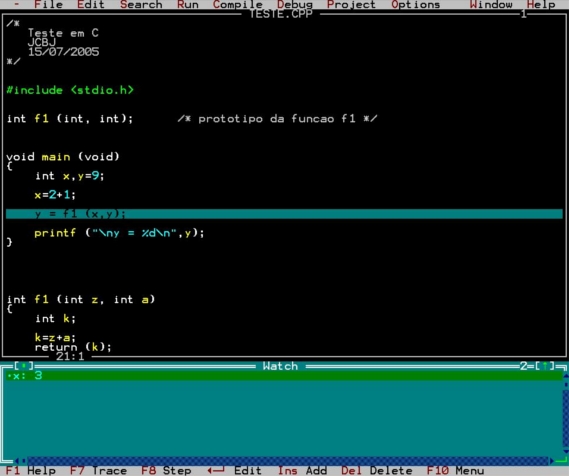Screen dimensions: 569x476
Task: Click the horizontal scrollbar right arrow
Action: click(x=552, y=461)
